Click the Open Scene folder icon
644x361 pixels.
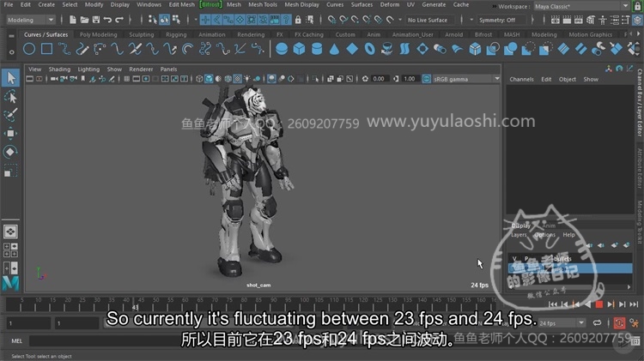[x=84, y=20]
